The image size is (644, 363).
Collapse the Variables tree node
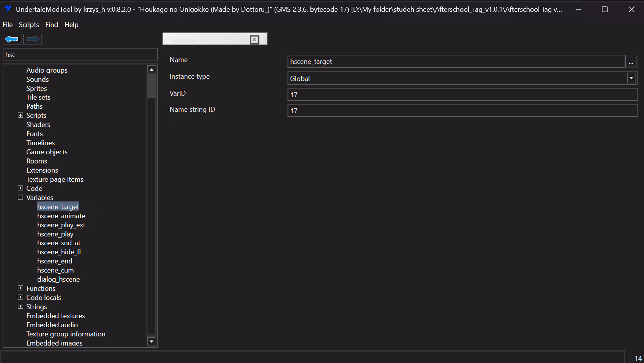21,197
